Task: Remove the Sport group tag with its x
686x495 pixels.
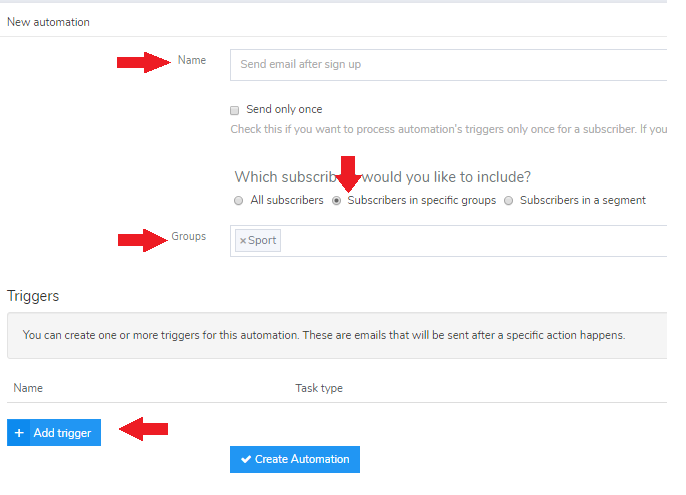Action: click(x=242, y=241)
